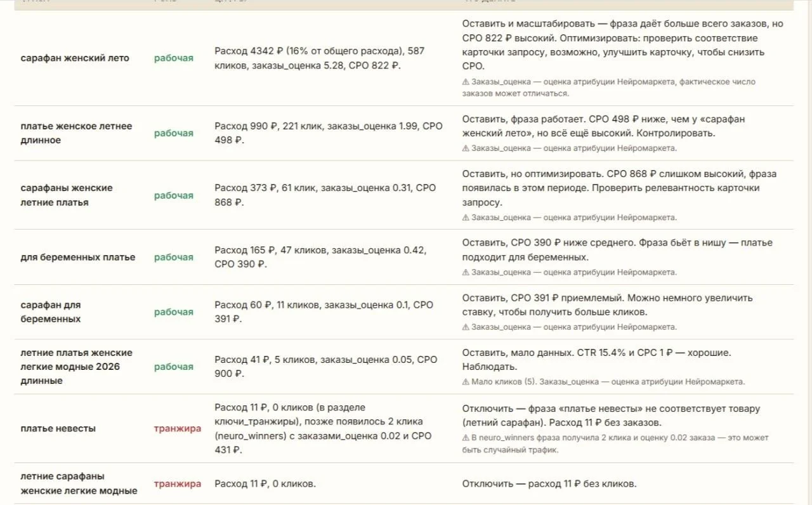Click the recommendation "Оставить, но оптимизировать"

619,188
